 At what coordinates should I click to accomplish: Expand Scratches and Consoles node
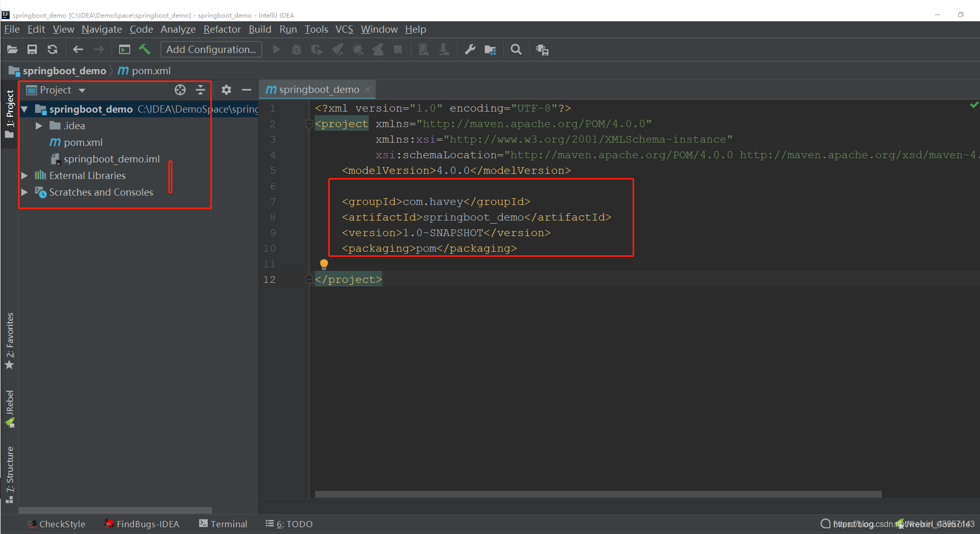click(x=24, y=192)
